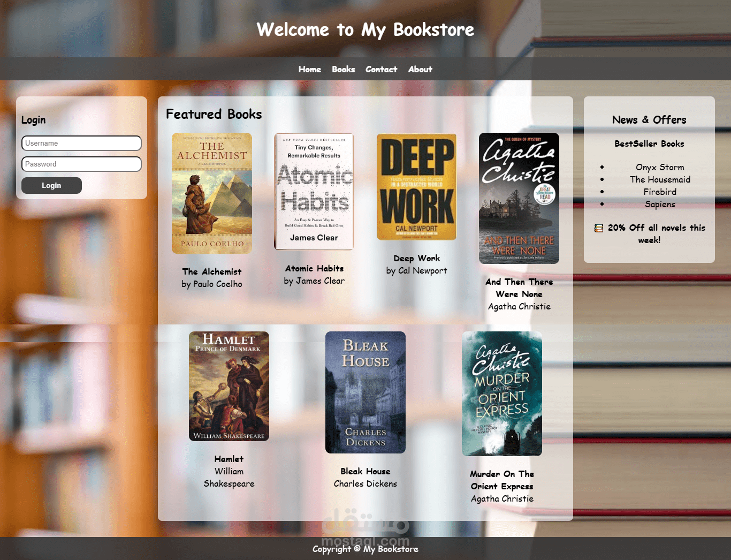Click 'William Shakespeare' author text
The width and height of the screenshot is (731, 560).
point(229,478)
